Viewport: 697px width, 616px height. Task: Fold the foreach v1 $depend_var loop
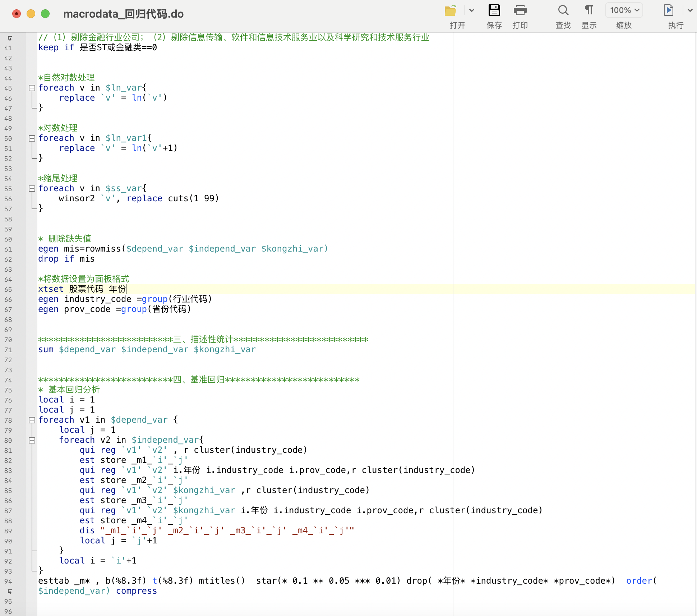point(32,420)
